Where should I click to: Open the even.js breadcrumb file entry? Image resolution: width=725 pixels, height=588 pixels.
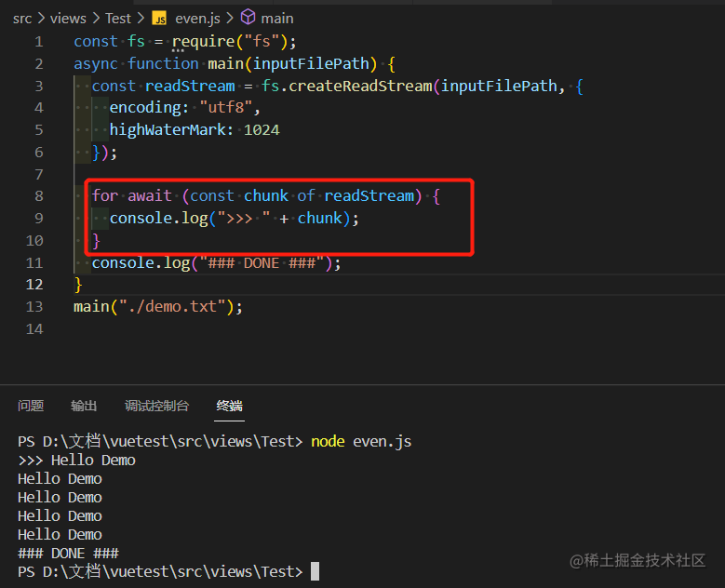coord(197,19)
